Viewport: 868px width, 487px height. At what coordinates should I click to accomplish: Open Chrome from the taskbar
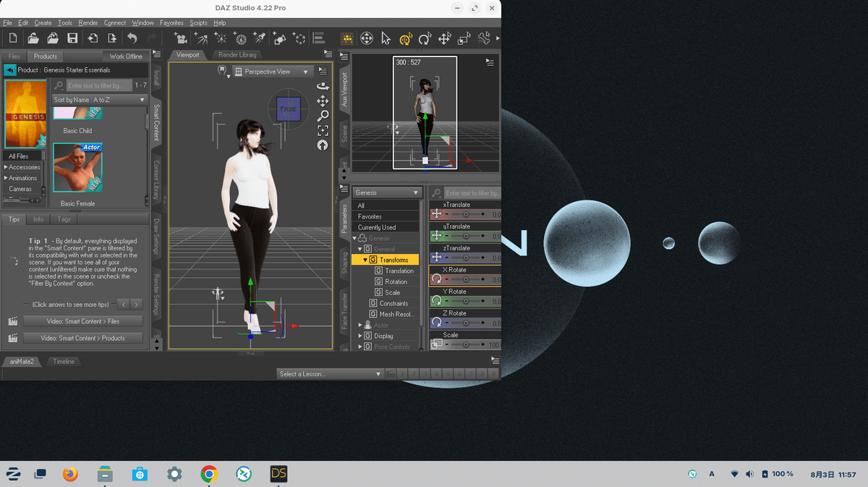[x=210, y=474]
